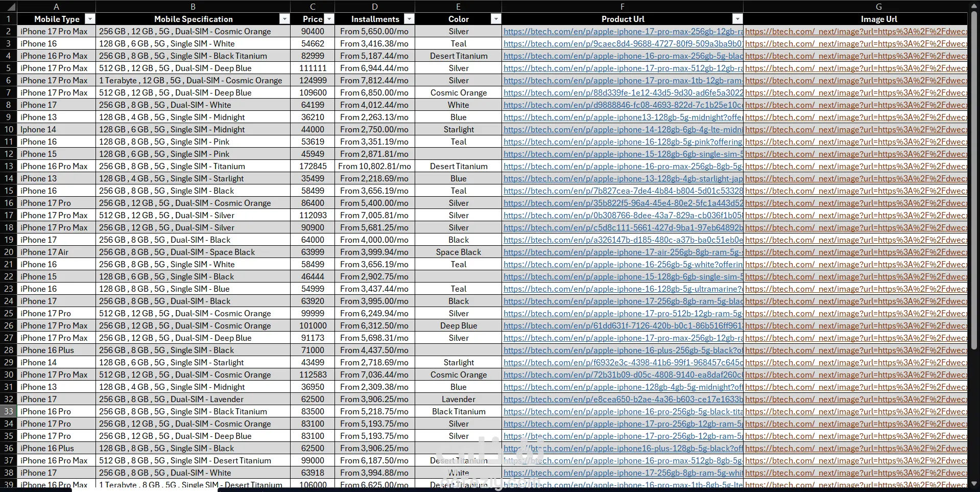Open the Product Url filter dropdown
The width and height of the screenshot is (980, 492).
[x=737, y=19]
